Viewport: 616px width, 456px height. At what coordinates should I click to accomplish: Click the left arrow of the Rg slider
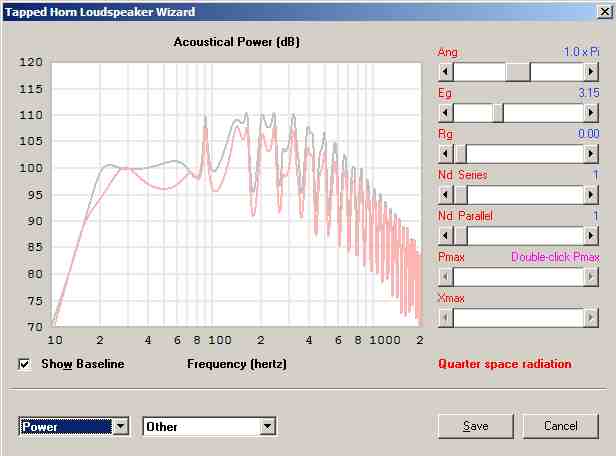click(x=446, y=154)
